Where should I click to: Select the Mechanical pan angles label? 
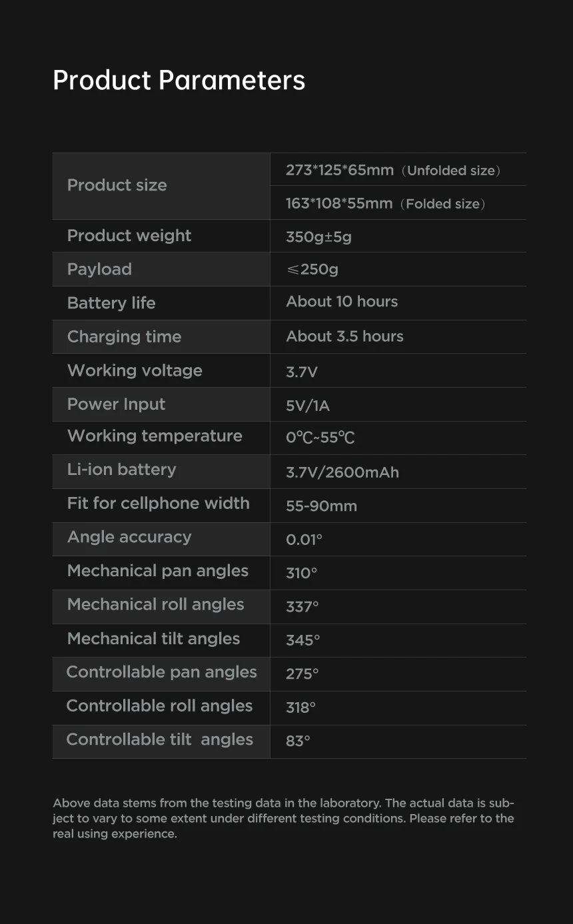(158, 571)
